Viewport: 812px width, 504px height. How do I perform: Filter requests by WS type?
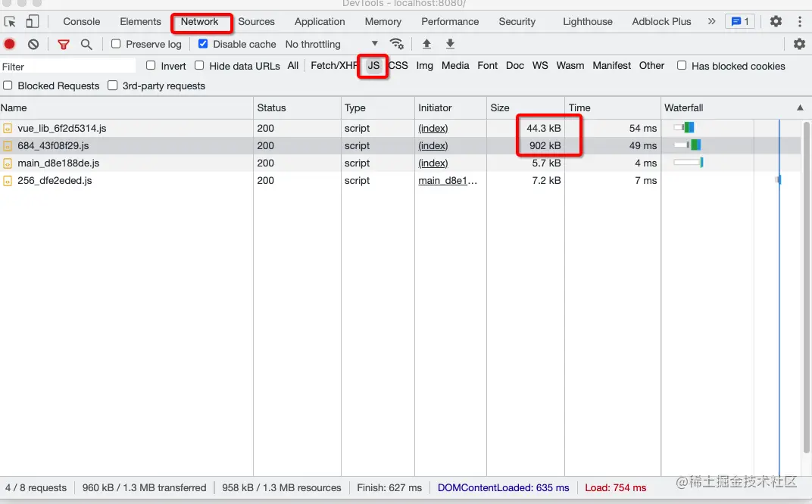[540, 66]
